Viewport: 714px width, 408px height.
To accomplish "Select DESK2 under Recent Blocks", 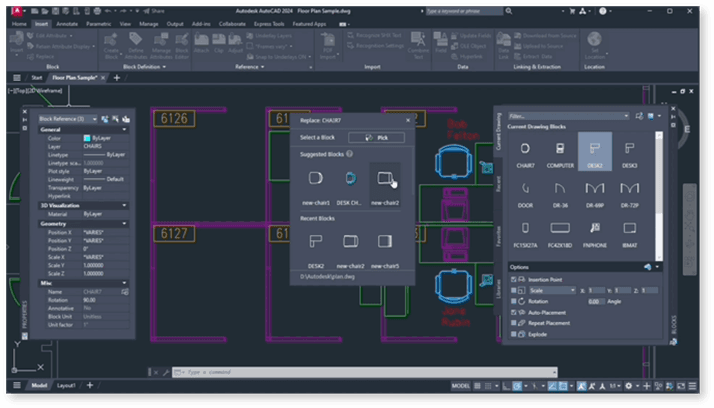I will click(x=315, y=243).
